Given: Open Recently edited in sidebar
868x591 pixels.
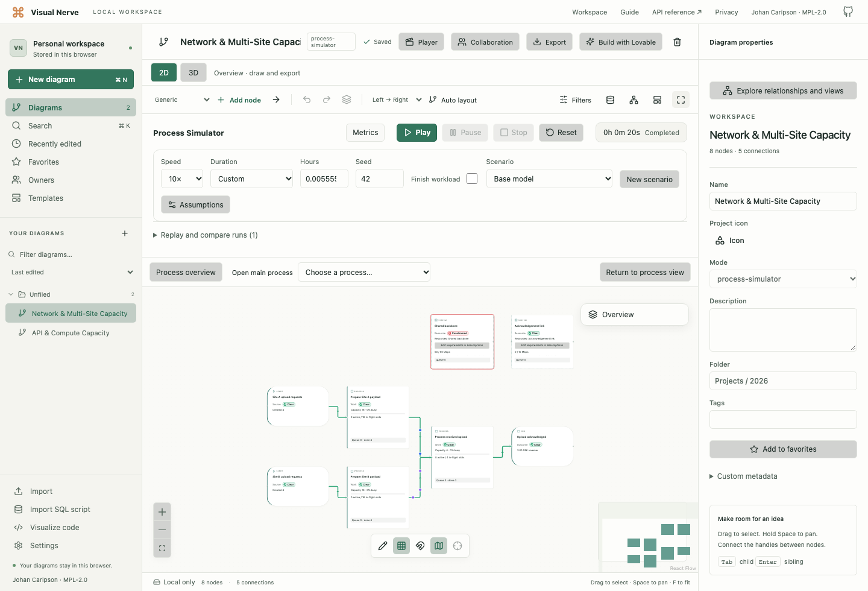Looking at the screenshot, I should click(x=71, y=144).
